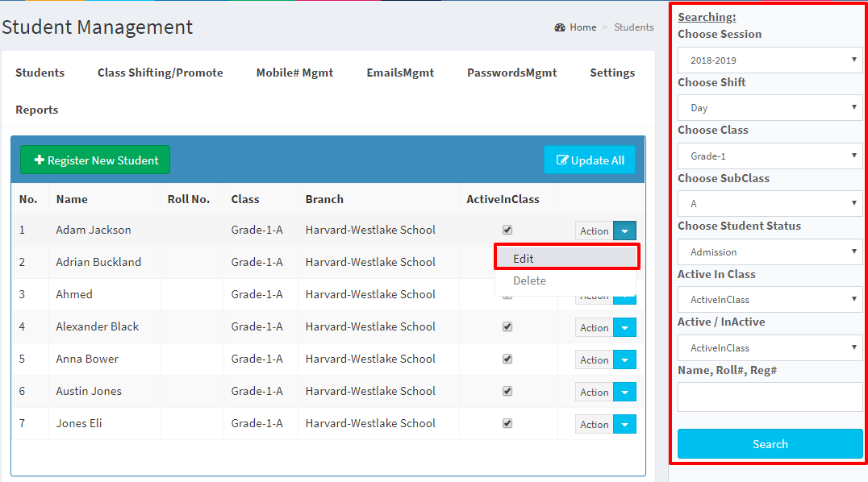The height and width of the screenshot is (482, 868).
Task: Click Register New Student button
Action: 95,160
